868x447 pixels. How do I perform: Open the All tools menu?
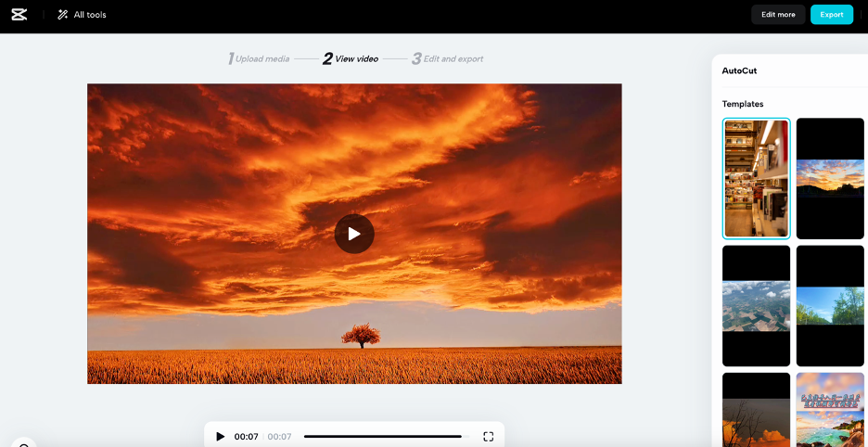[x=82, y=15]
